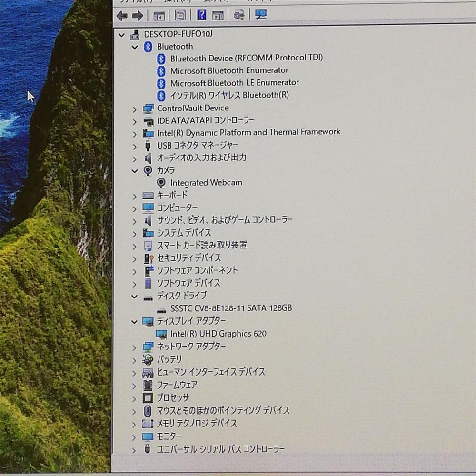Collapse the Bluetooth category chevron
The height and width of the screenshot is (476, 476).
coord(135,47)
